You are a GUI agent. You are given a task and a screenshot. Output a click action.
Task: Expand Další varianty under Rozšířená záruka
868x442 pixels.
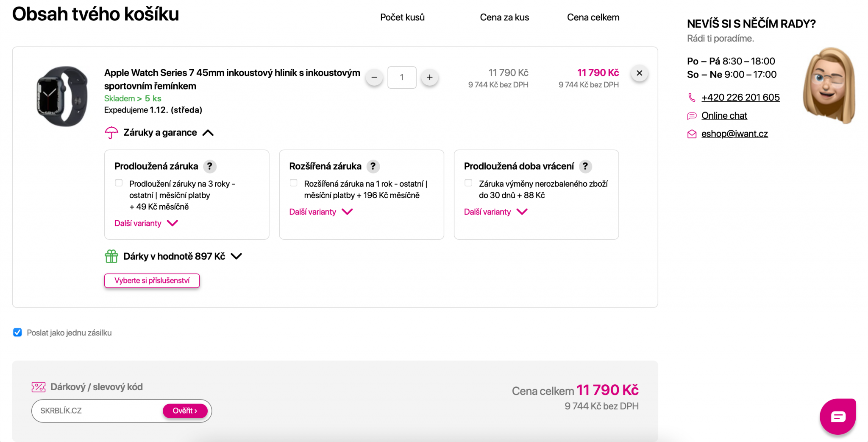click(321, 212)
